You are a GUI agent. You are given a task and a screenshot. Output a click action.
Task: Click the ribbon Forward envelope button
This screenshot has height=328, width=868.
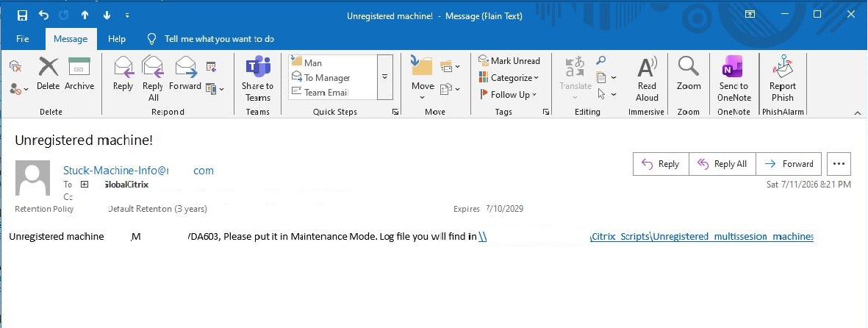185,73
